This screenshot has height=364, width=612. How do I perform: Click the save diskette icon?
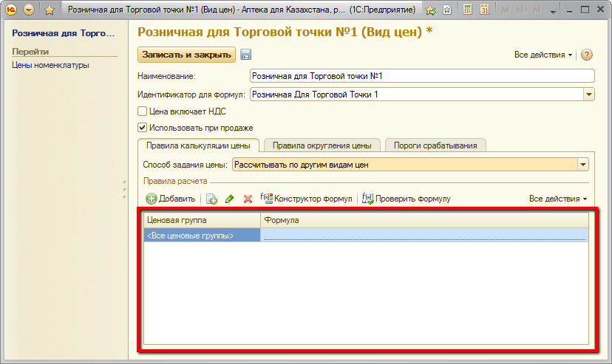(246, 55)
